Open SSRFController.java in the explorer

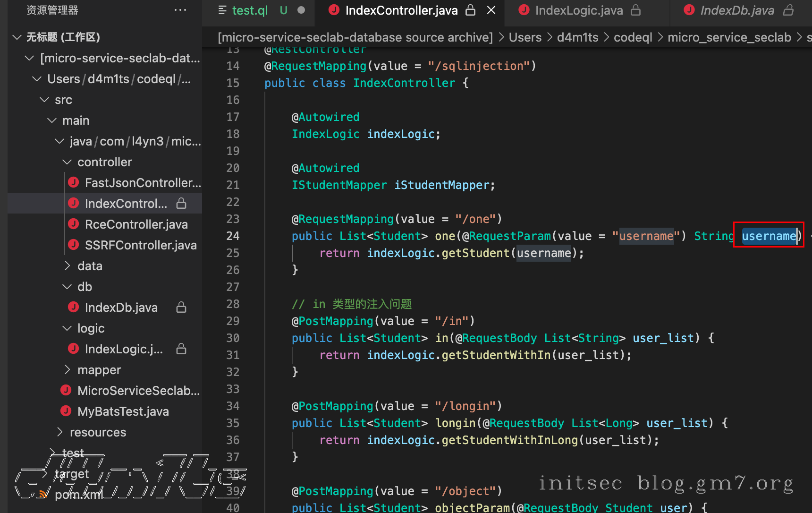click(140, 245)
